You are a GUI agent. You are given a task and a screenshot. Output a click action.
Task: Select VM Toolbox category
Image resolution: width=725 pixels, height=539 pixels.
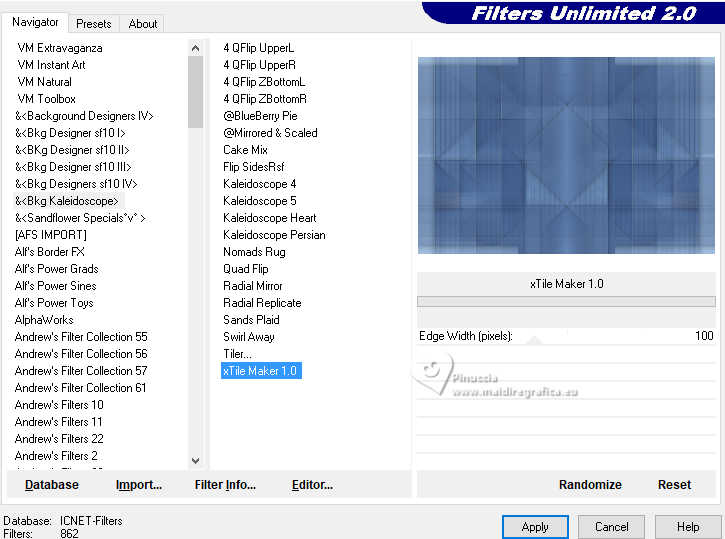(46, 99)
